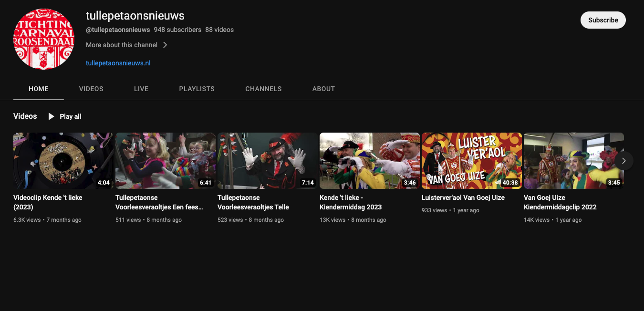Click the Kiendermiddag 2023 video thumbnail
This screenshot has height=311, width=644.
(x=369, y=161)
